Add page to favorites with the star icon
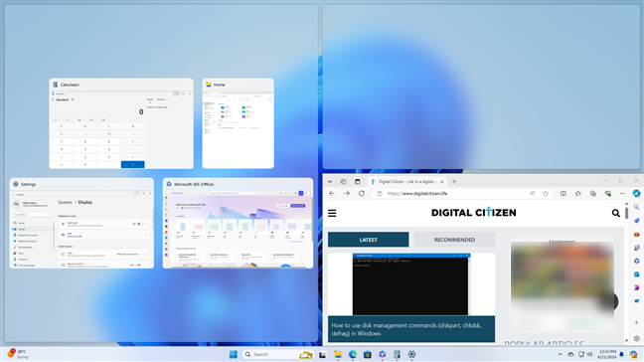This screenshot has width=644, height=362. click(546, 194)
